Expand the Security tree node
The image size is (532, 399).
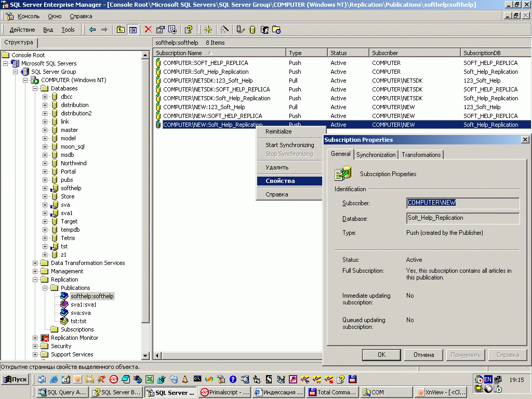click(35, 346)
